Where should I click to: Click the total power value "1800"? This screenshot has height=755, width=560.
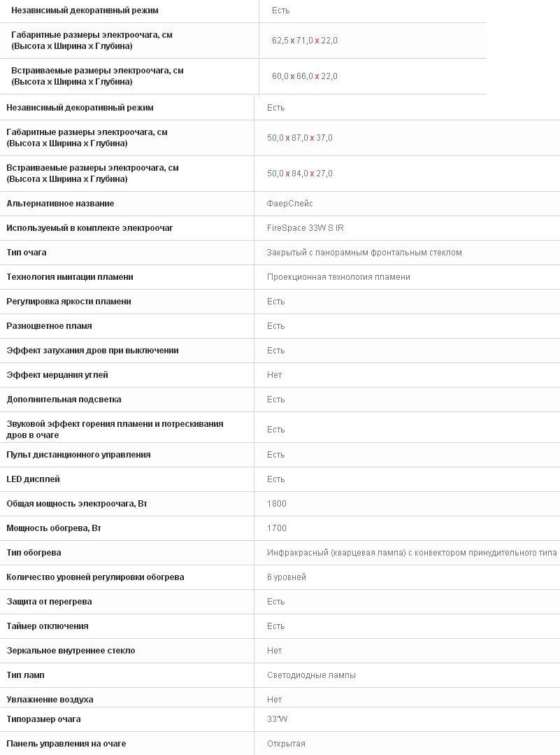point(277,504)
